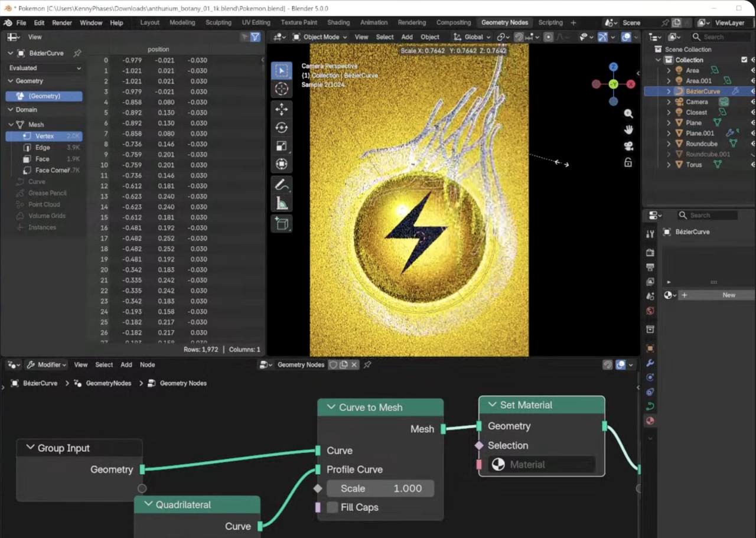Activate the Cursor tool in viewport toolbar
The height and width of the screenshot is (538, 756).
pos(282,89)
